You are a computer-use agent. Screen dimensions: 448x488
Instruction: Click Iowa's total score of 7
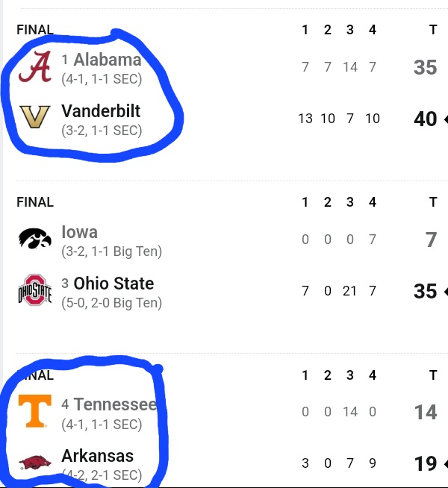click(x=431, y=240)
